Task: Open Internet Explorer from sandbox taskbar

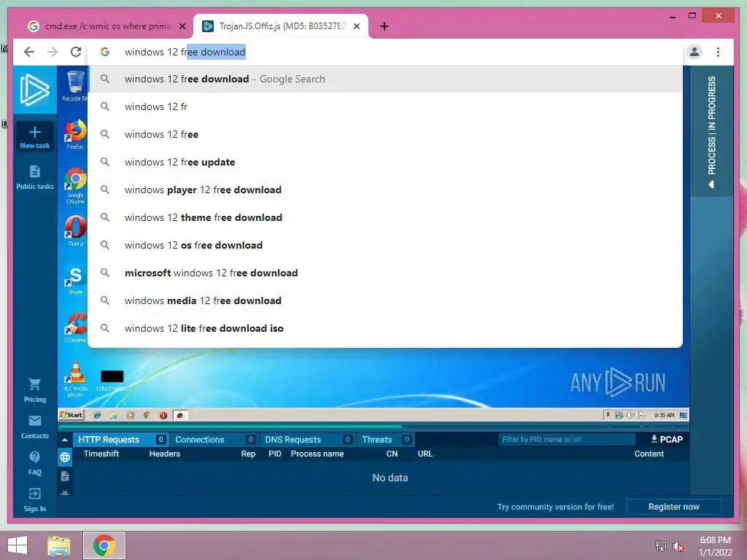Action: point(97,415)
